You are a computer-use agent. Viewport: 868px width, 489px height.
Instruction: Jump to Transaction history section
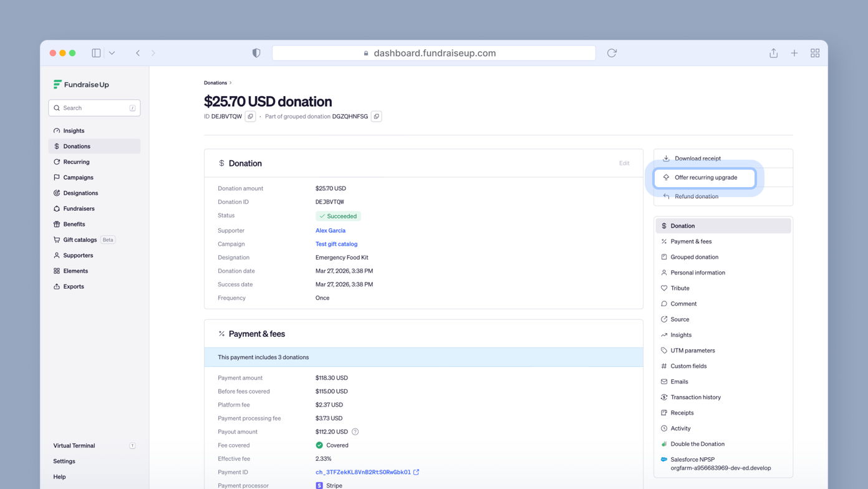(x=723, y=397)
